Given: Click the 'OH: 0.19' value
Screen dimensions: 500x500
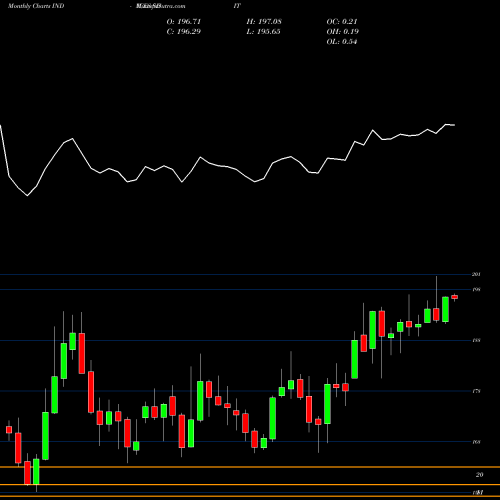Looking at the screenshot, I should [x=342, y=32].
